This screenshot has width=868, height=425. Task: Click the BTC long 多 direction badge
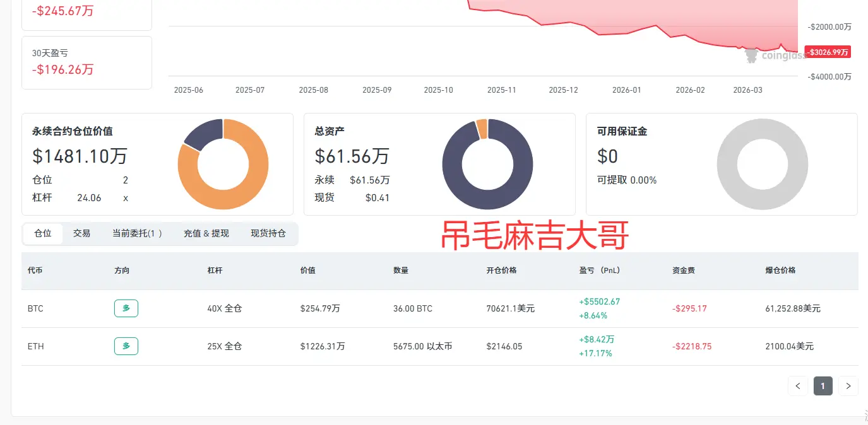click(x=126, y=308)
